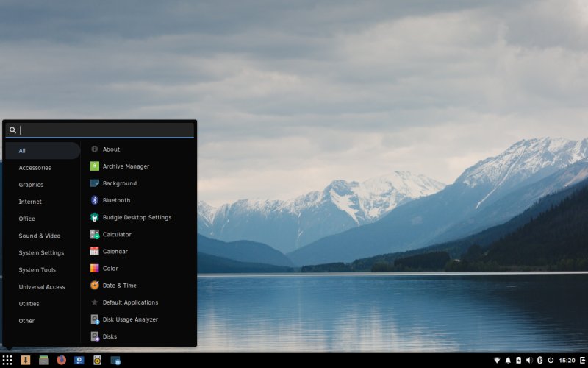This screenshot has width=588, height=368.
Task: Click the power button tray icon
Action: click(550, 360)
